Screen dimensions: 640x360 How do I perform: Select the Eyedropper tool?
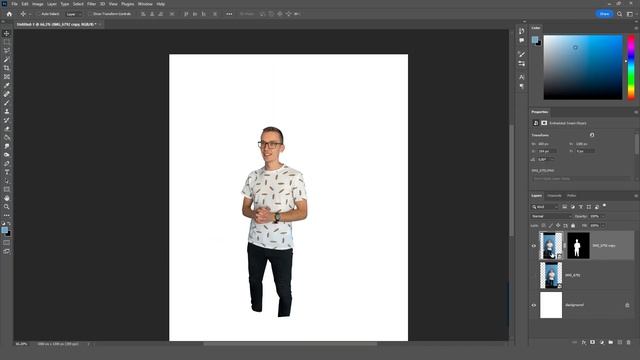[x=7, y=85]
